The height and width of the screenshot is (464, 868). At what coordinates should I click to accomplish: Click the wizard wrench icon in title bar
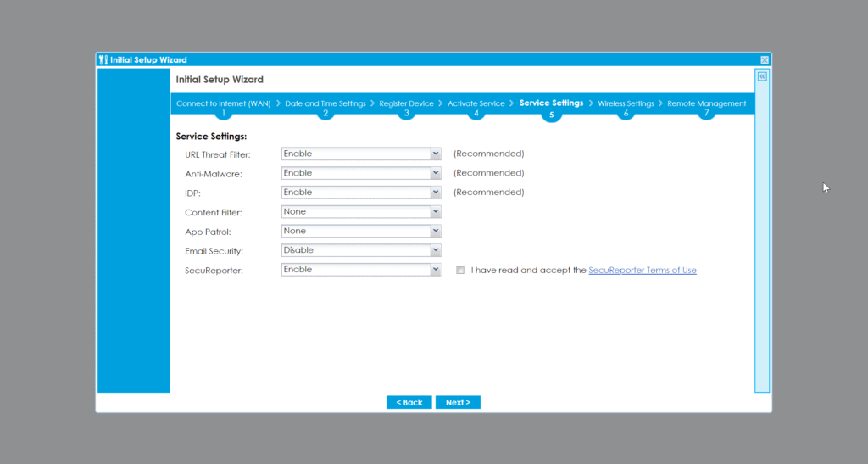pyautogui.click(x=103, y=60)
